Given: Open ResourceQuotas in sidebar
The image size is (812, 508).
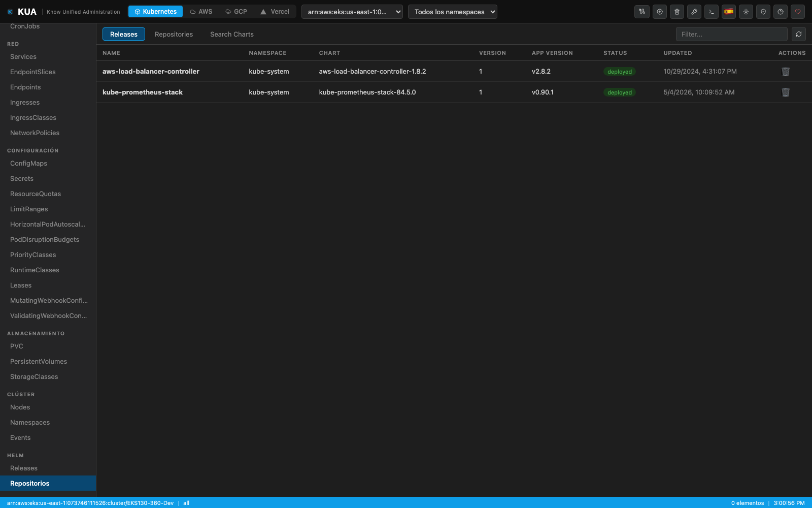Looking at the screenshot, I should pos(48,194).
